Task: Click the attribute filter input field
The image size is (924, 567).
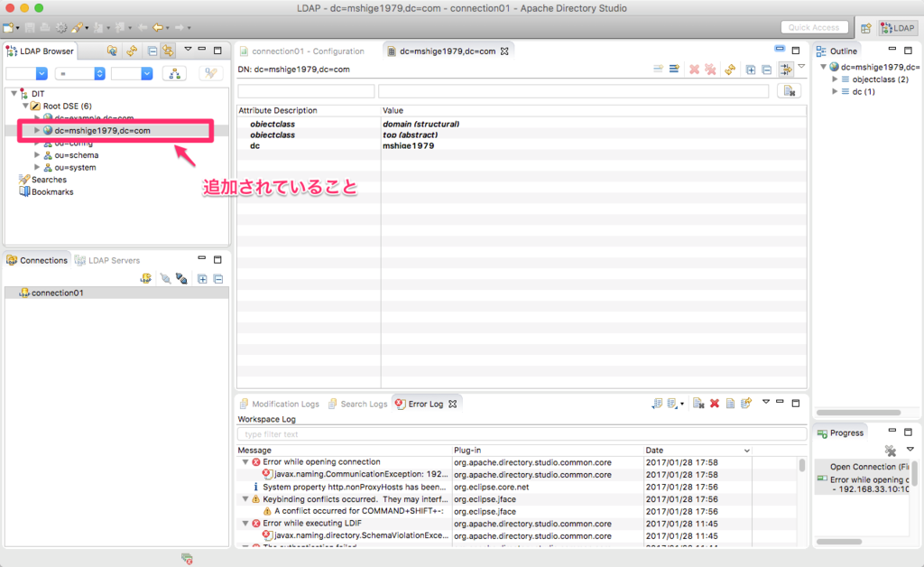Action: coord(306,91)
